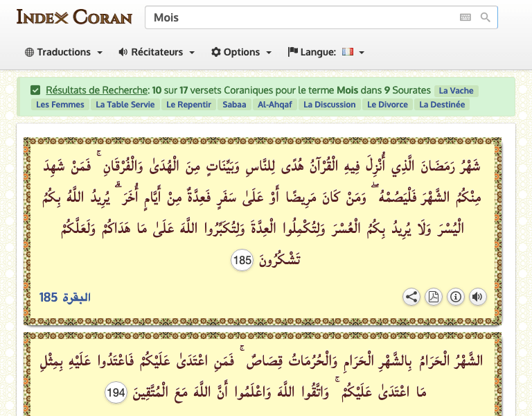This screenshot has height=416, width=532.
Task: Export verse 185 as PDF
Action: point(433,297)
